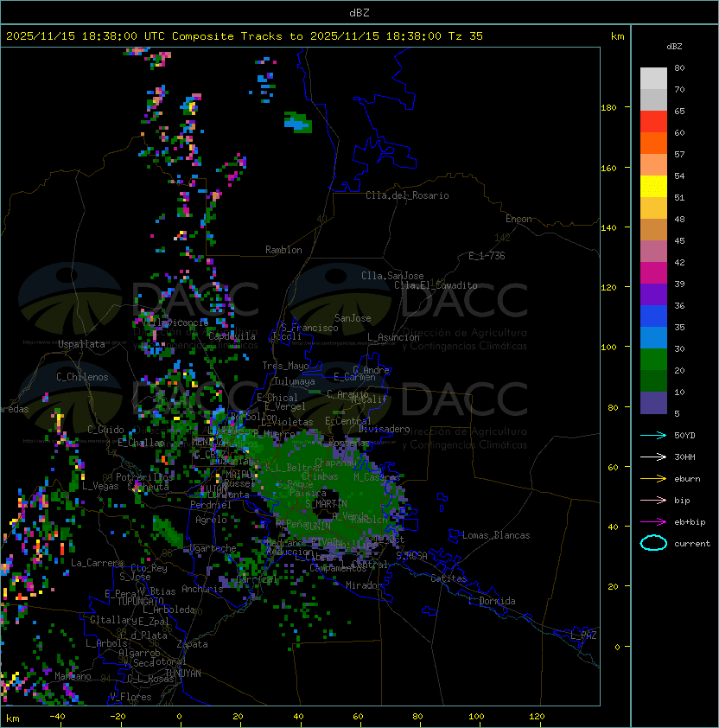Screen dimensions: 719x728
Task: Click the 'Mirador' map label
Action: tap(364, 585)
